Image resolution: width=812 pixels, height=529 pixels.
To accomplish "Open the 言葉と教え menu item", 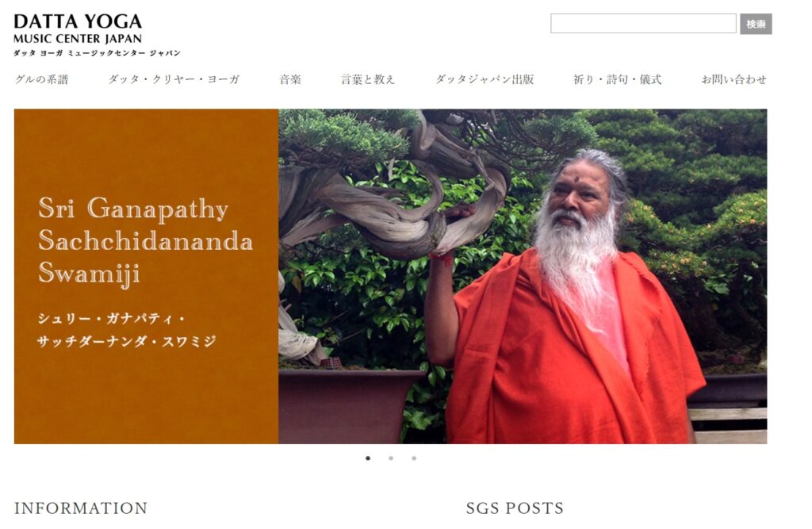I will pyautogui.click(x=368, y=79).
